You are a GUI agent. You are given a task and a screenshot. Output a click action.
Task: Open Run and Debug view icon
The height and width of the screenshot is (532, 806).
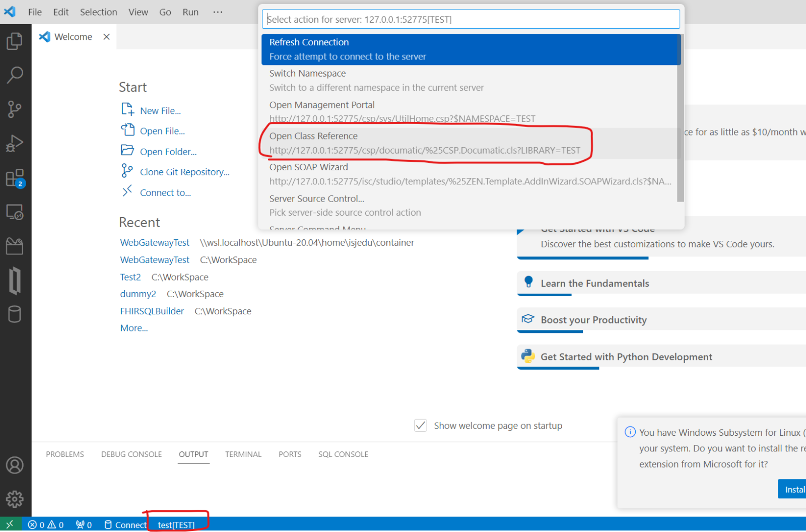[15, 144]
